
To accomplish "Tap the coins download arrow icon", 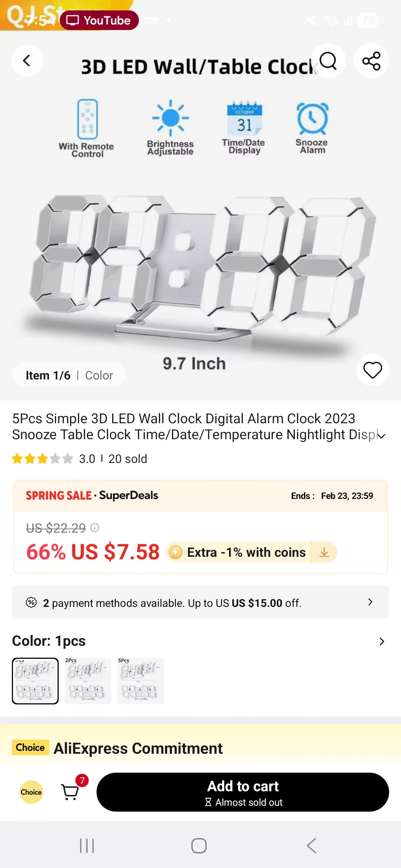I will [x=324, y=552].
